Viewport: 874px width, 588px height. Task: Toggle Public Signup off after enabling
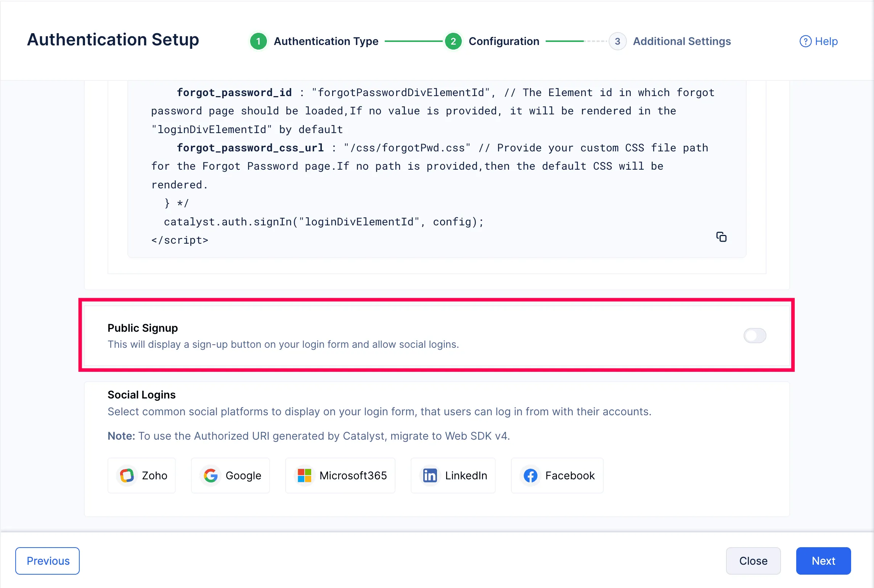click(755, 336)
